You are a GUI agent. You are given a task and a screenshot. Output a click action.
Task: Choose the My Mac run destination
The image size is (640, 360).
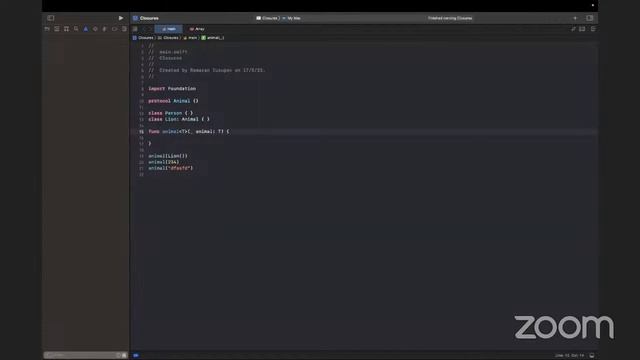(x=291, y=18)
